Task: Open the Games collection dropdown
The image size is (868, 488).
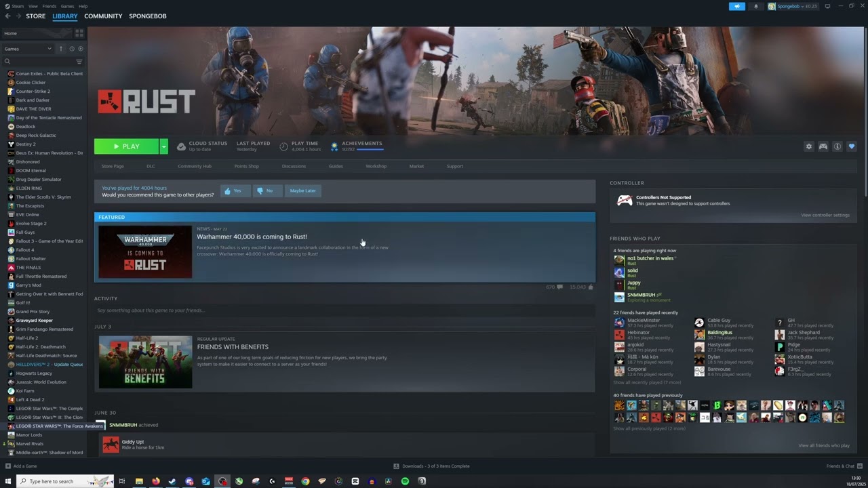Action: (28, 49)
